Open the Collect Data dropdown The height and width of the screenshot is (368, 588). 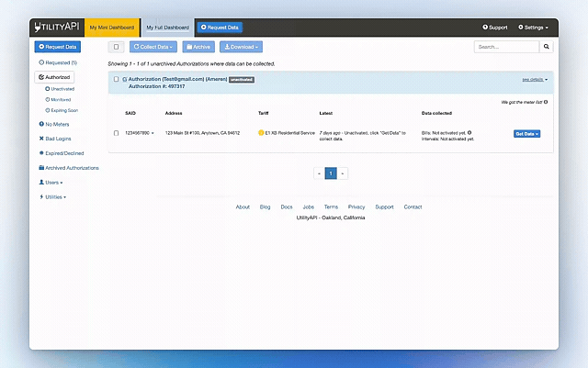[153, 46]
